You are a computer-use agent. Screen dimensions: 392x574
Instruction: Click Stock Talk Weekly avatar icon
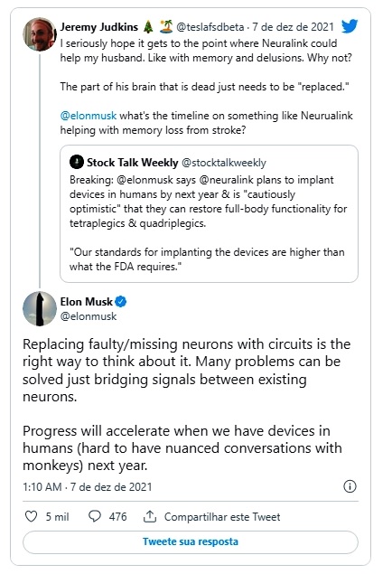pos(77,162)
